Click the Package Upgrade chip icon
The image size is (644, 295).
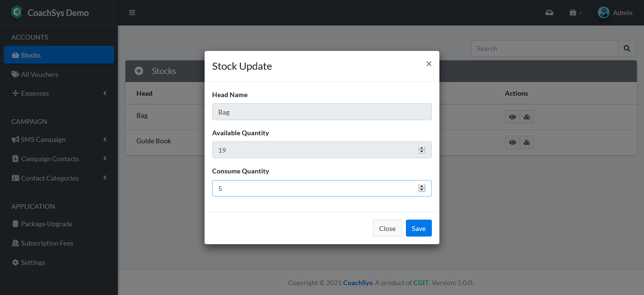pyautogui.click(x=15, y=224)
